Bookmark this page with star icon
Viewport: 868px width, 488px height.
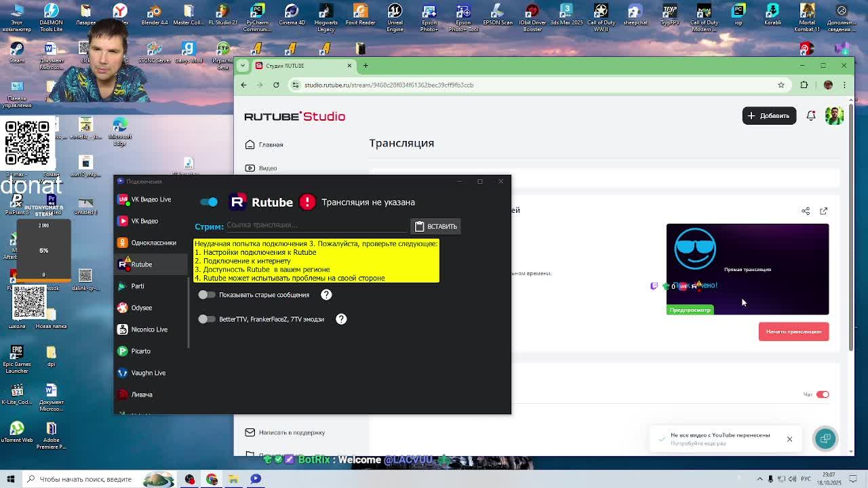tap(781, 85)
